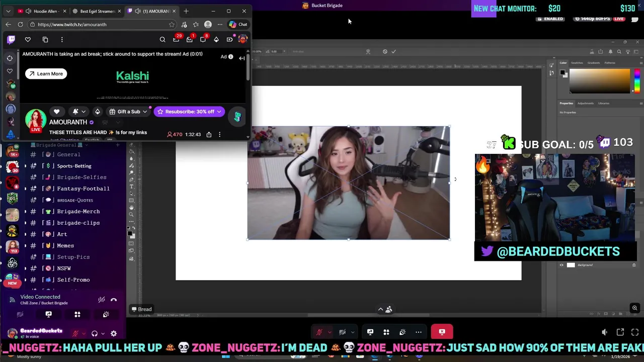The image size is (644, 362).
Task: Open the Get Bits diamond icon
Action: [216, 39]
